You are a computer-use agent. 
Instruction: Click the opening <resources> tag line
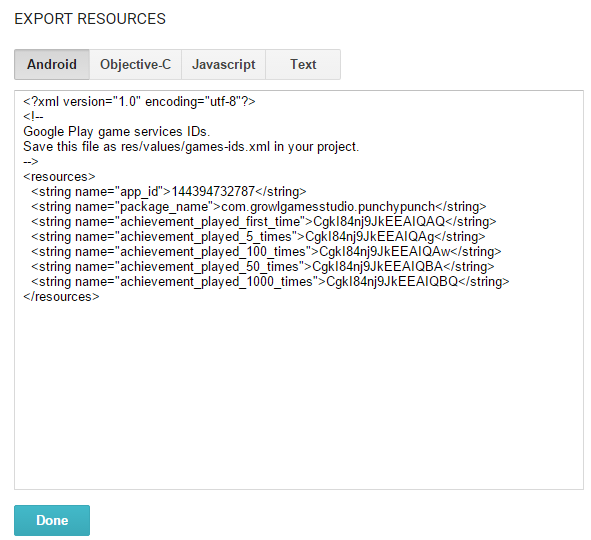click(x=59, y=177)
